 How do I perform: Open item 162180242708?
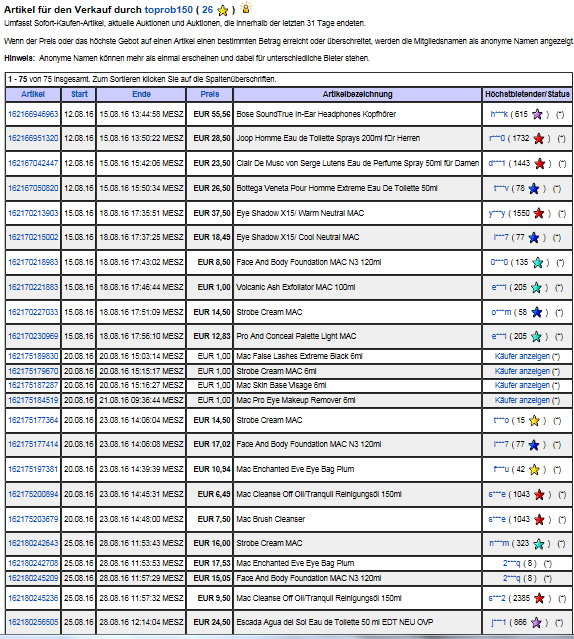(33, 563)
